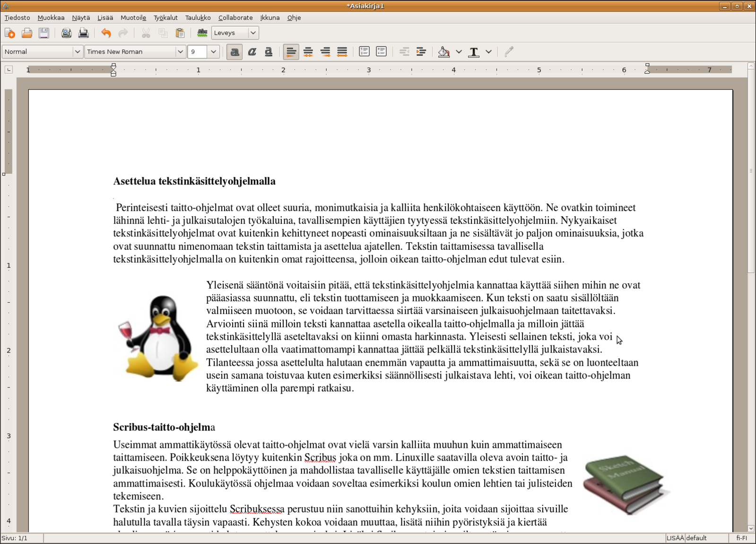Image resolution: width=756 pixels, height=544 pixels.
Task: Open a file with the folder icon
Action: (x=27, y=33)
